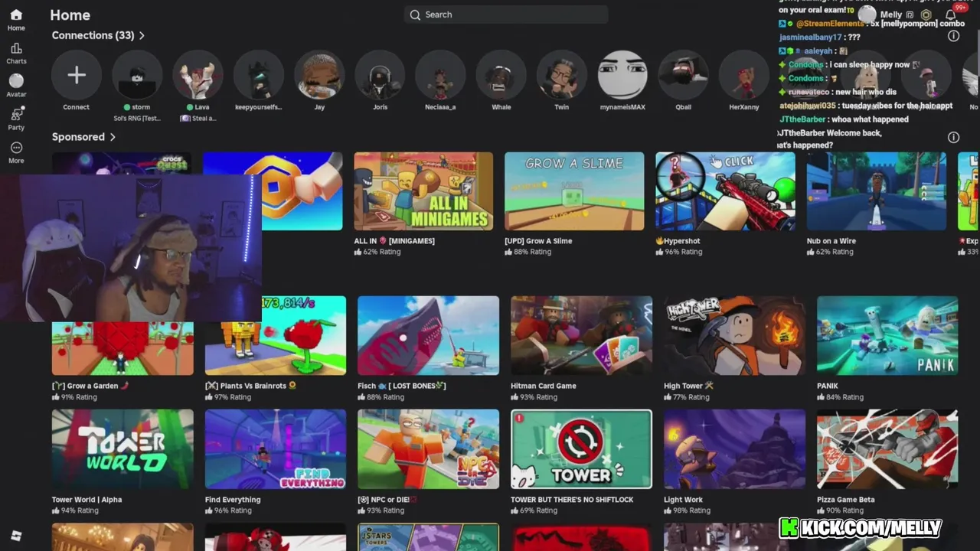This screenshot has height=551, width=980.
Task: Open the Pizza Game Beta thumbnail
Action: pyautogui.click(x=887, y=448)
